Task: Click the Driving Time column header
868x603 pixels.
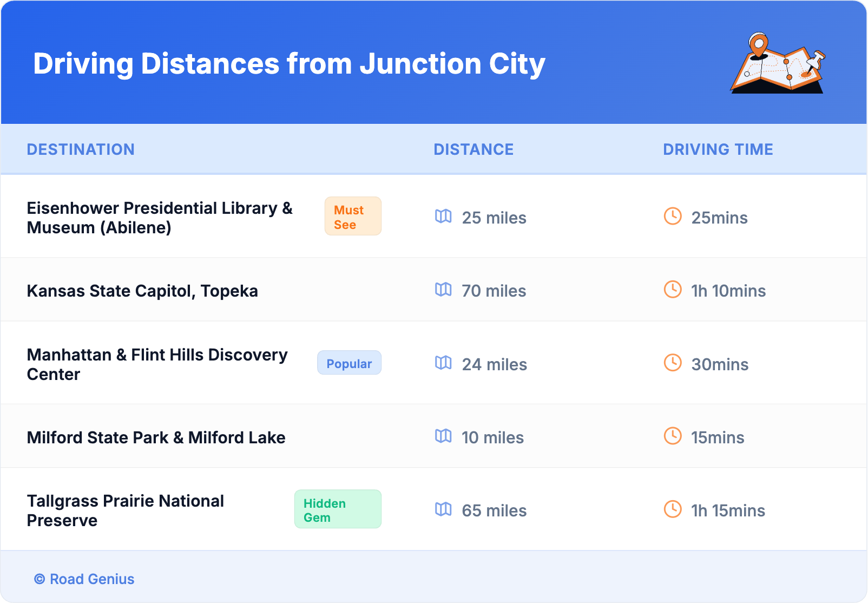Action: tap(718, 149)
